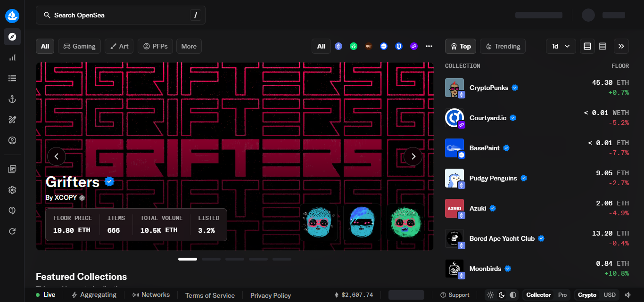
Task: Open the settings gear in sidebar
Action: click(12, 190)
